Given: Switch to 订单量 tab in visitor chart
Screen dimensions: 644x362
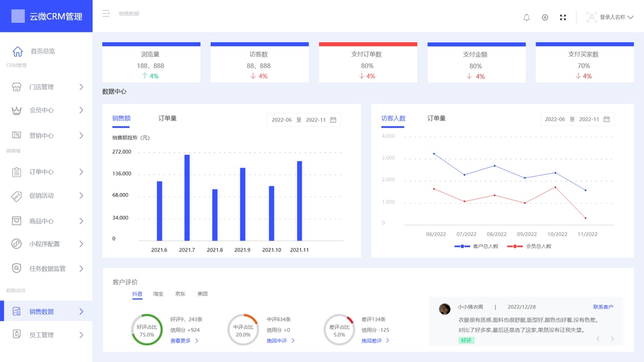Looking at the screenshot, I should pos(436,118).
